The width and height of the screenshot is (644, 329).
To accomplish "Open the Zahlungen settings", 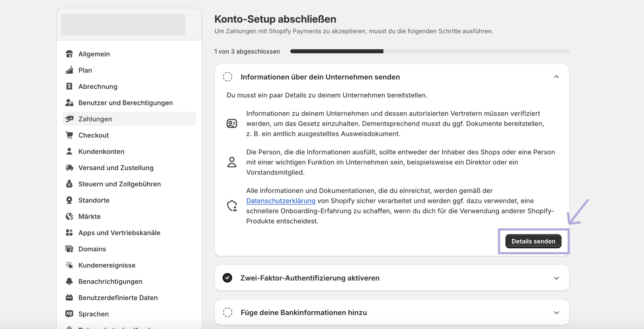I will (129, 119).
